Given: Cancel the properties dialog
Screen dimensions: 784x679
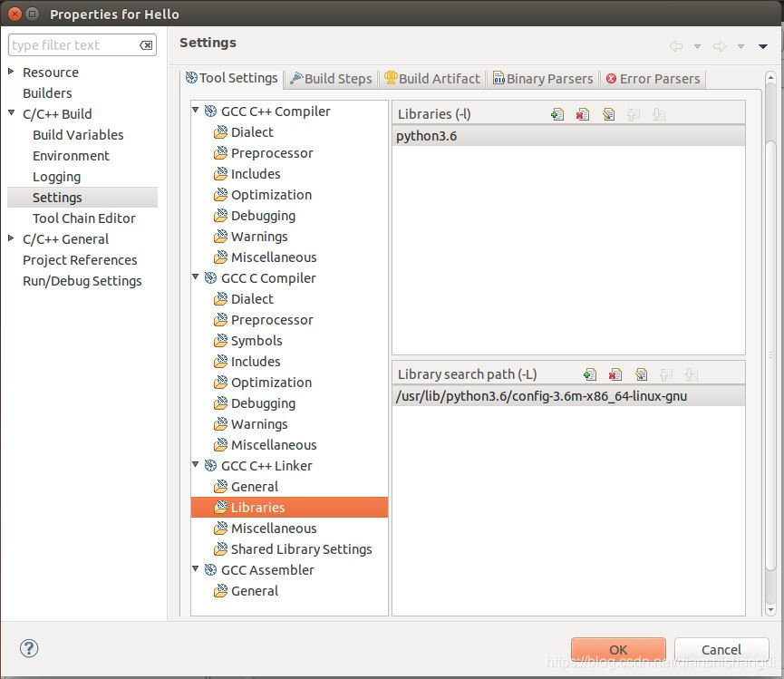Looking at the screenshot, I should point(721,650).
